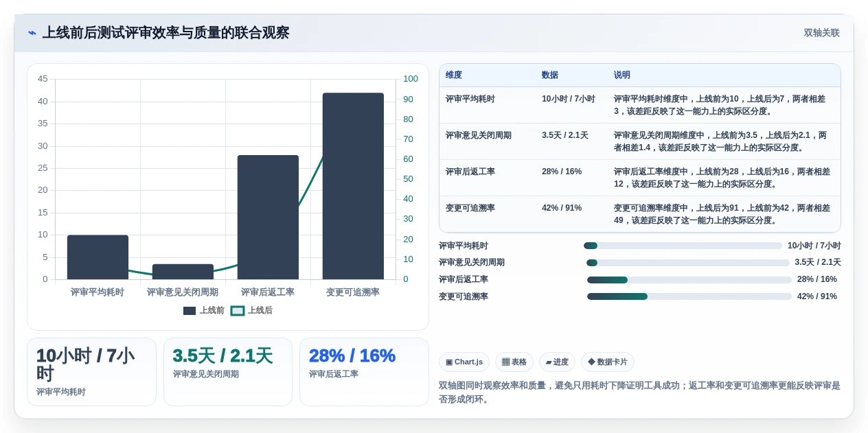Click the 评审后返工率 dark bar in chart
868x433 pixels.
coord(268,217)
